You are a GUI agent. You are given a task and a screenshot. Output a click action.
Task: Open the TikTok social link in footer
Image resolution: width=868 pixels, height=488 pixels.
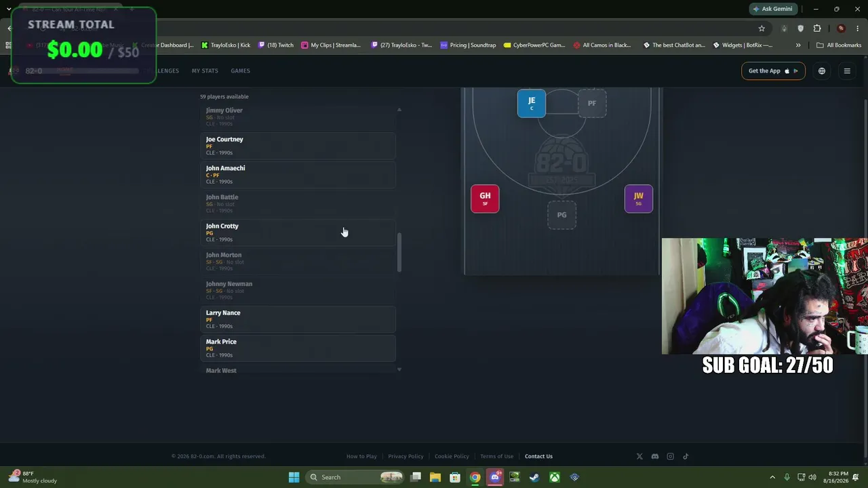coord(686,456)
